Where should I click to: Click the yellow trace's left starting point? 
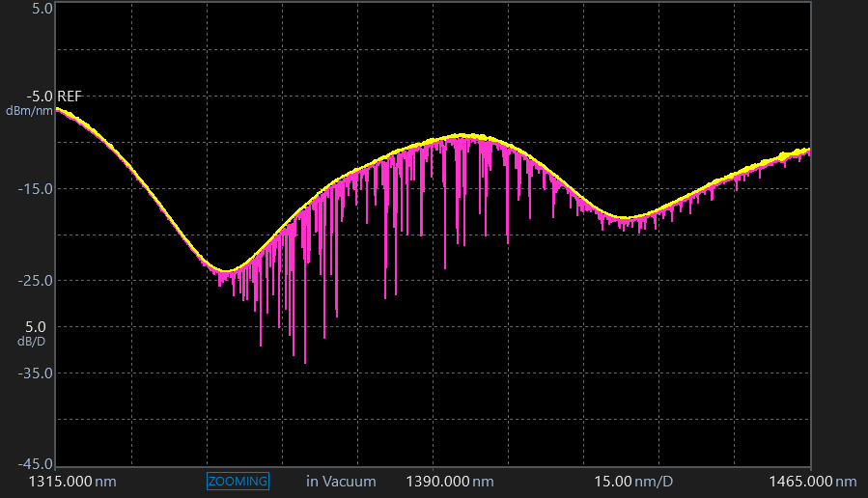58,109
